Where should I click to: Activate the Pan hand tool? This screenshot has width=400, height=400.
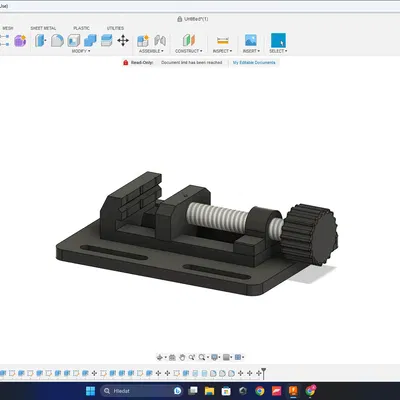click(x=182, y=357)
